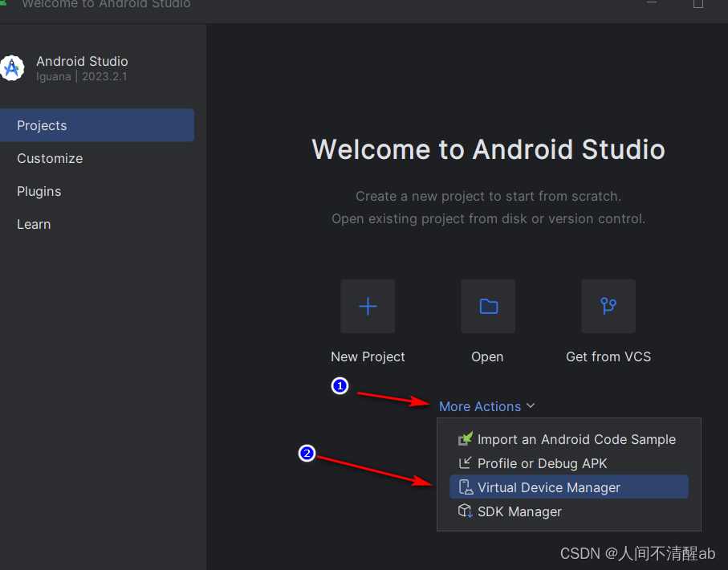This screenshot has height=570, width=728.
Task: Switch to the Customize section
Action: [50, 158]
